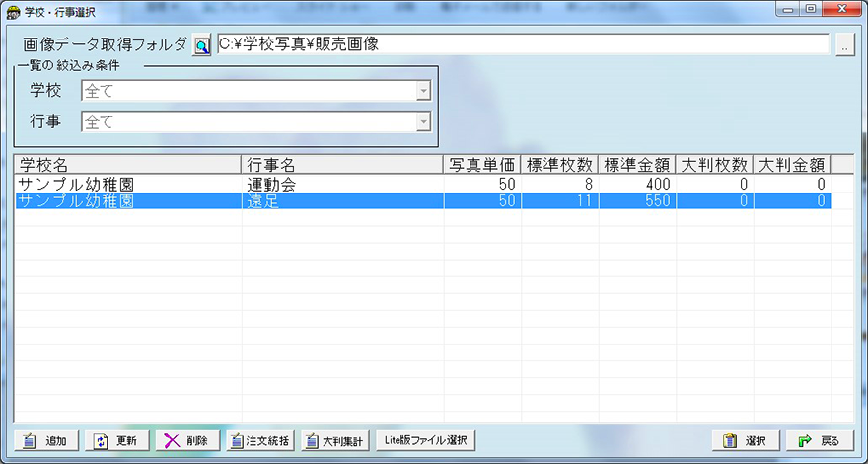Open the 行事 filter dropdown
This screenshot has width=868, height=464.
pos(423,122)
